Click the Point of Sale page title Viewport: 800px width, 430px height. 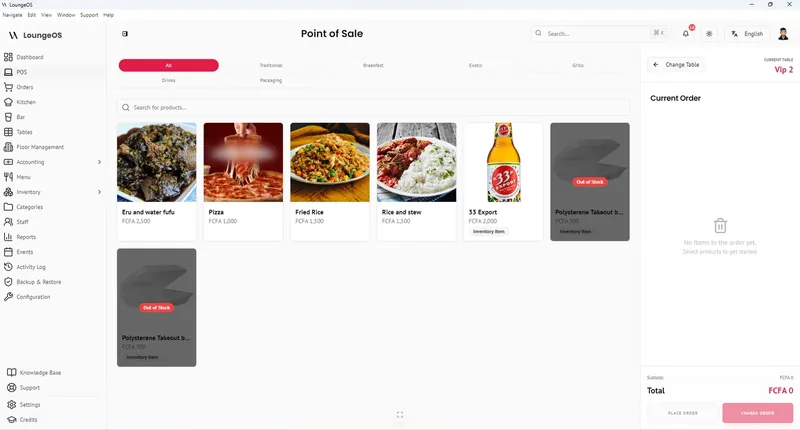332,34
